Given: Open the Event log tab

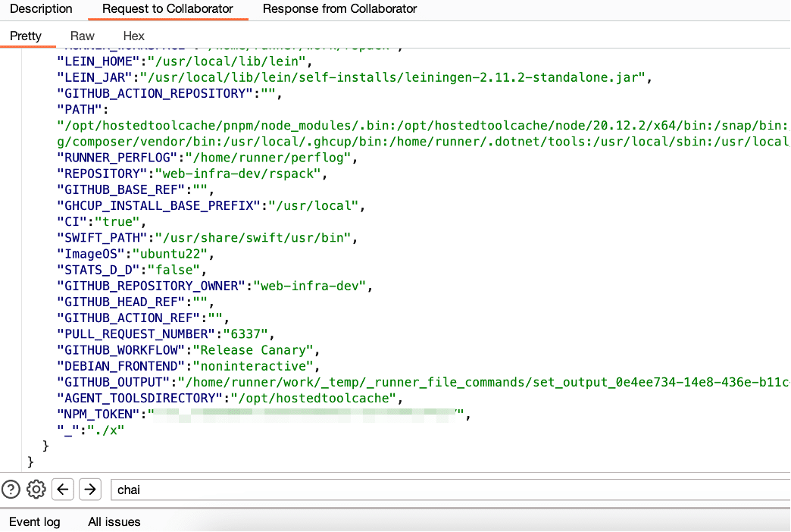Looking at the screenshot, I should [34, 522].
